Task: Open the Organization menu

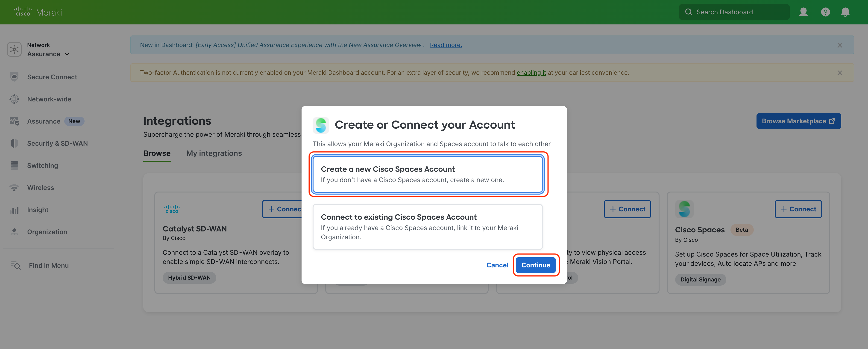Action: click(47, 232)
